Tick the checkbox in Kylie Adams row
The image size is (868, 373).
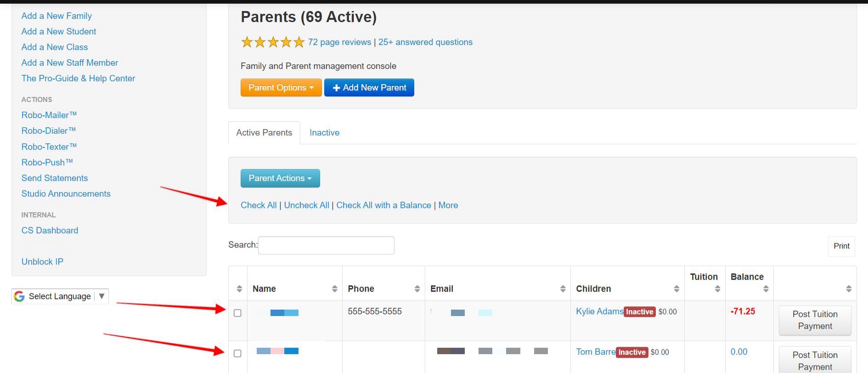237,313
